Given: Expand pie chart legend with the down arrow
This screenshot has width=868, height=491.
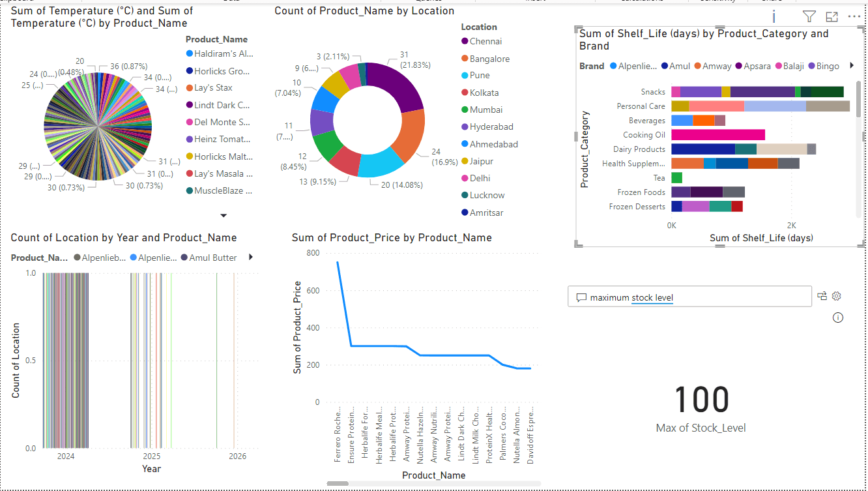Looking at the screenshot, I should click(224, 215).
